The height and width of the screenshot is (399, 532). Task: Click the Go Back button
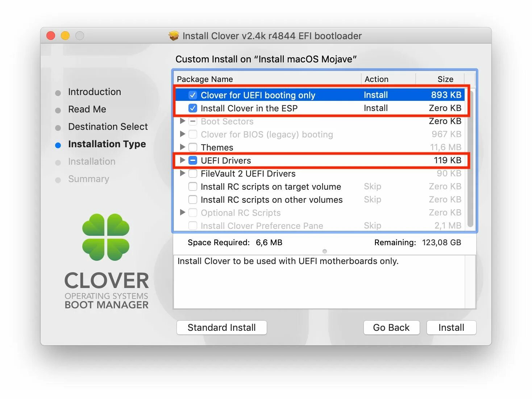[391, 328]
